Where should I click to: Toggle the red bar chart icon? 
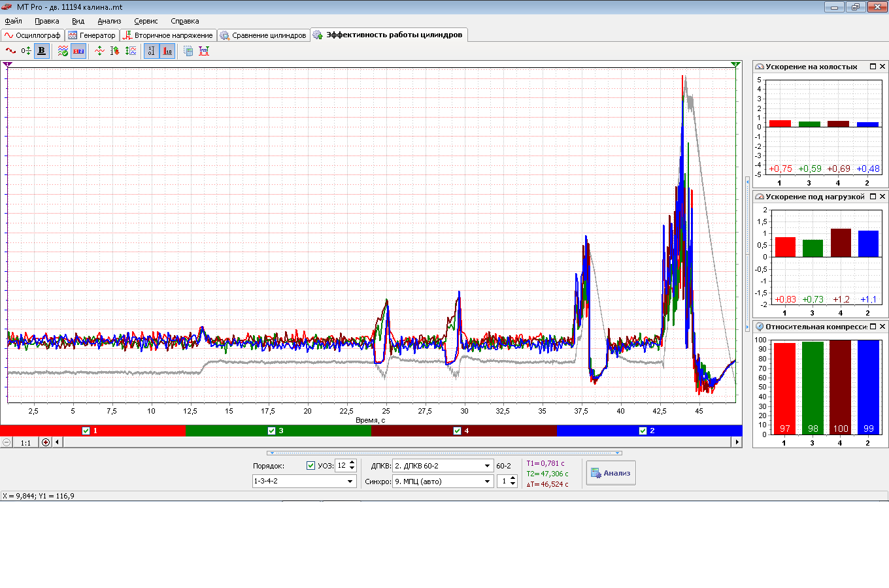167,50
